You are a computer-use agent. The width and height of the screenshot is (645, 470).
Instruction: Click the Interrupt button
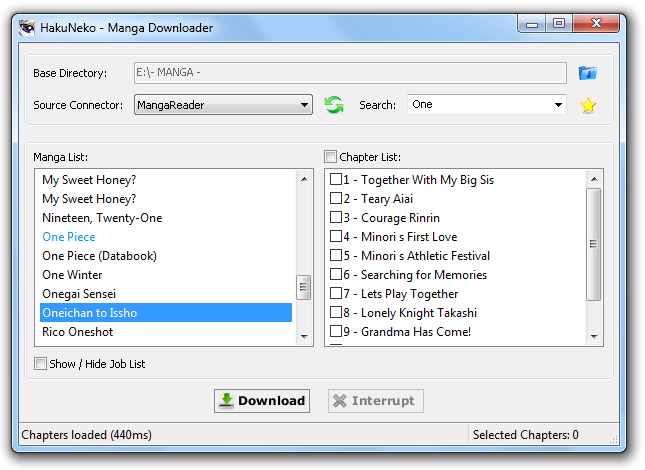pos(376,401)
